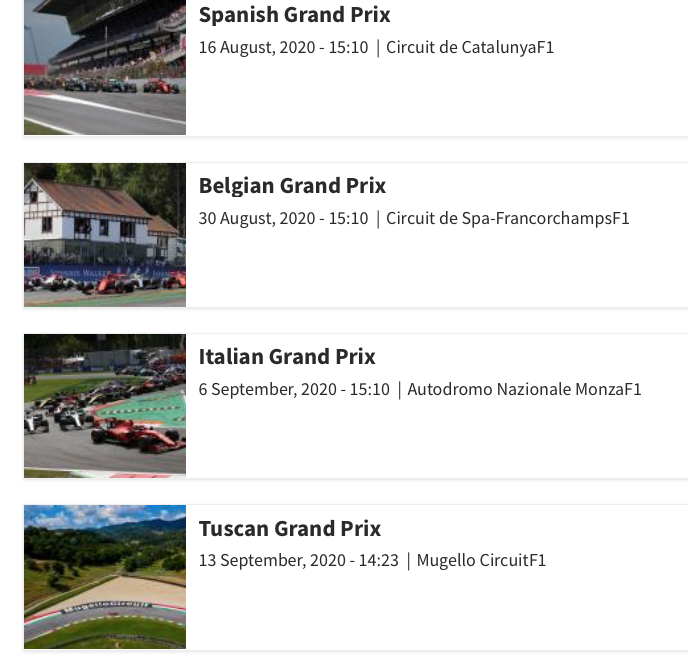688x667 pixels.
Task: Click the Belgian Grand Prix thumbnail photo
Action: [x=105, y=235]
